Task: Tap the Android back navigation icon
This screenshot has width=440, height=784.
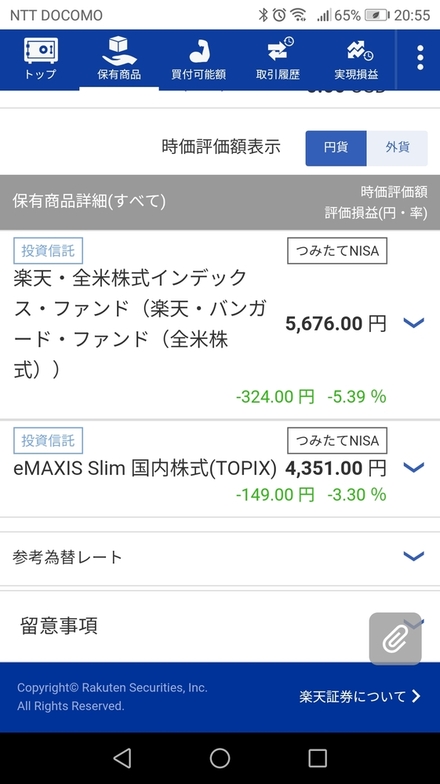Action: [x=122, y=758]
